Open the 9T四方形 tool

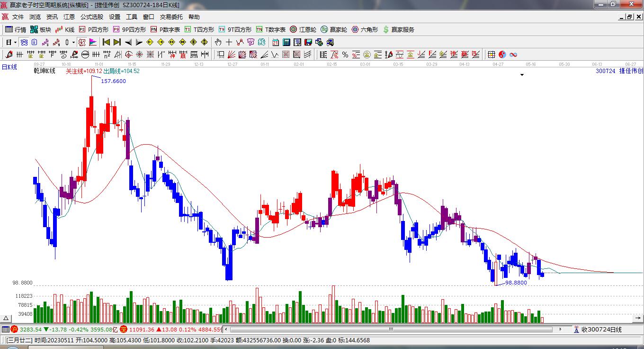[235, 29]
